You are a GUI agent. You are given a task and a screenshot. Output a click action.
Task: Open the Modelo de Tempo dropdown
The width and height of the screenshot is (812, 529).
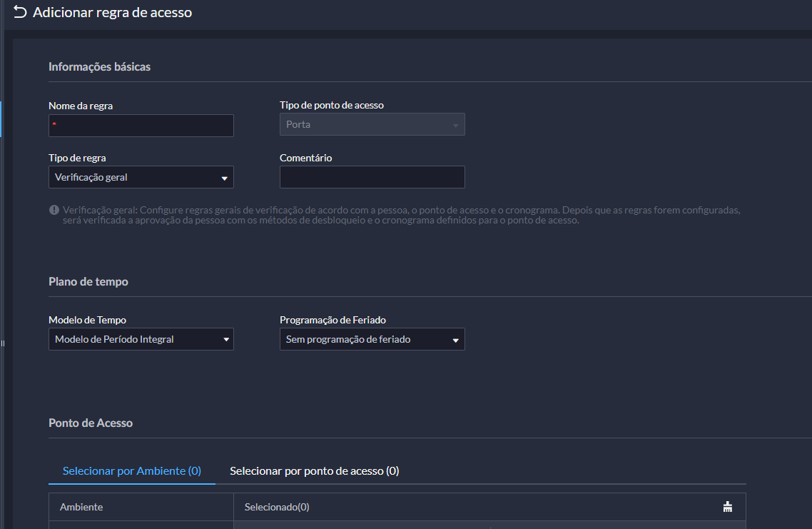[x=141, y=339]
